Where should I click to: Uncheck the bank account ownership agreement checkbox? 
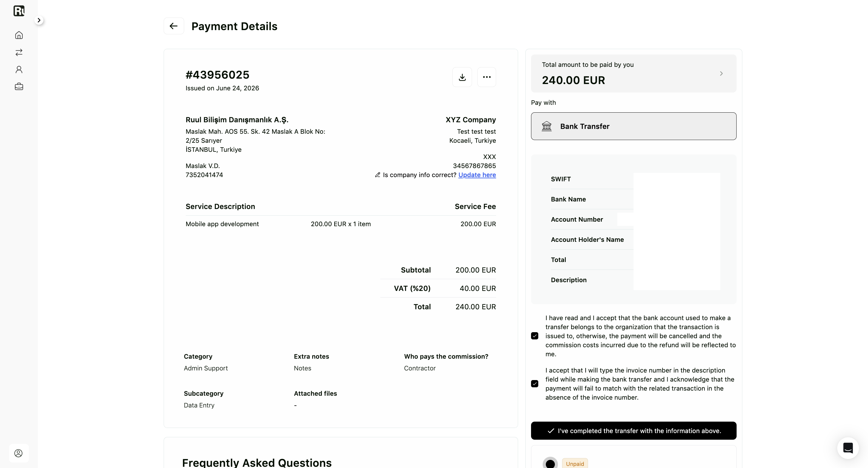[x=534, y=336]
